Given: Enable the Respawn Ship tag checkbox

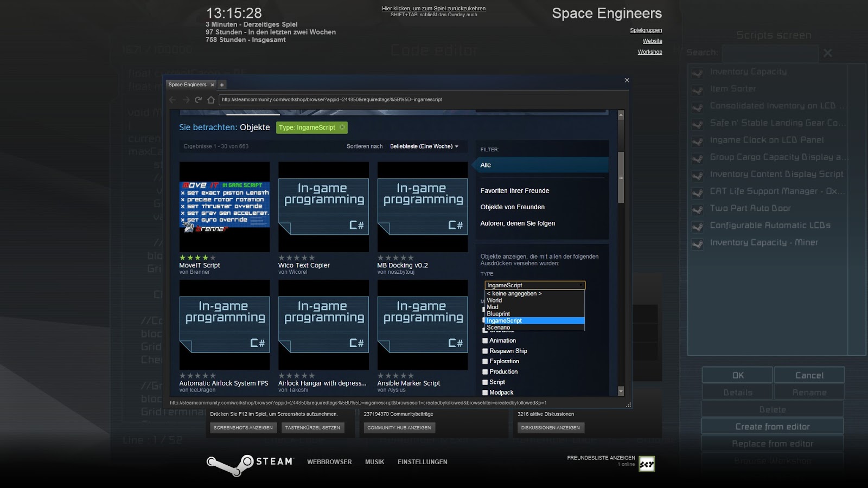Looking at the screenshot, I should [485, 351].
